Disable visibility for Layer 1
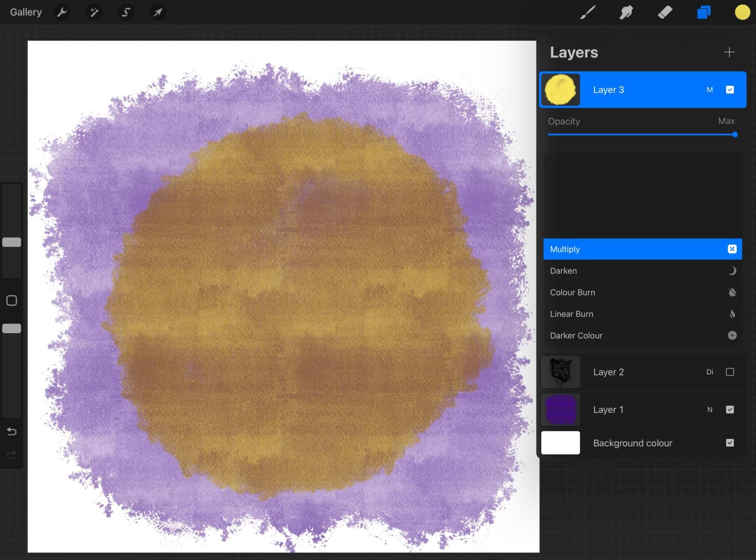Image resolution: width=756 pixels, height=560 pixels. [x=730, y=409]
